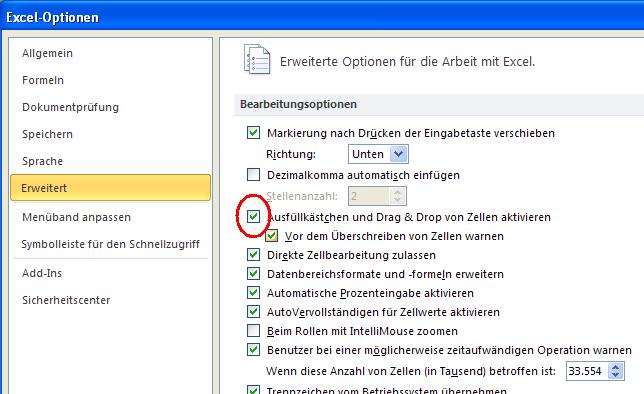The image size is (644, 394).
Task: Go to the Add-Ins category
Action: pyautogui.click(x=42, y=273)
